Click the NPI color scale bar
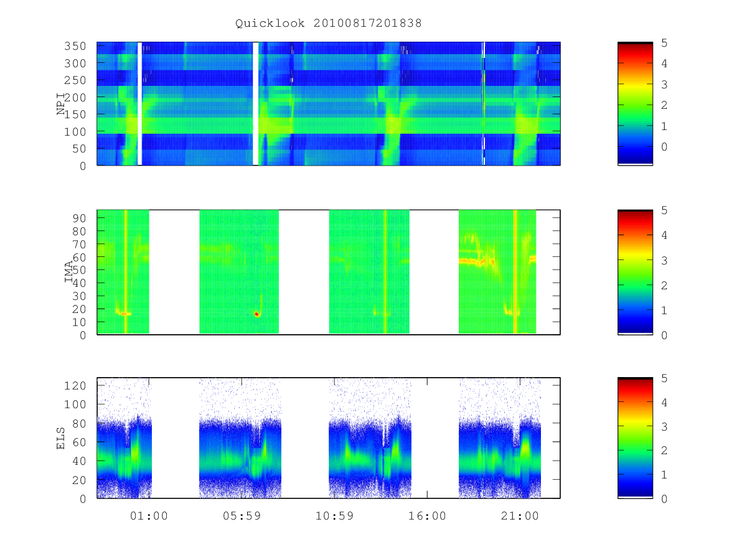Image resolution: width=747 pixels, height=560 pixels. (635, 103)
